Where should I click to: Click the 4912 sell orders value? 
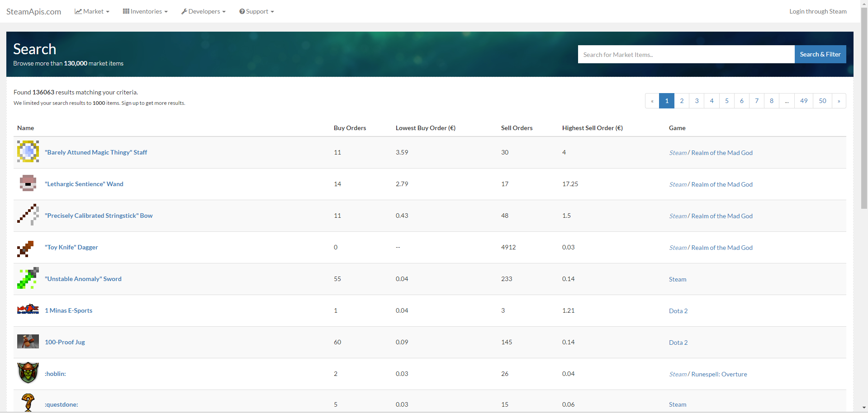click(x=508, y=247)
